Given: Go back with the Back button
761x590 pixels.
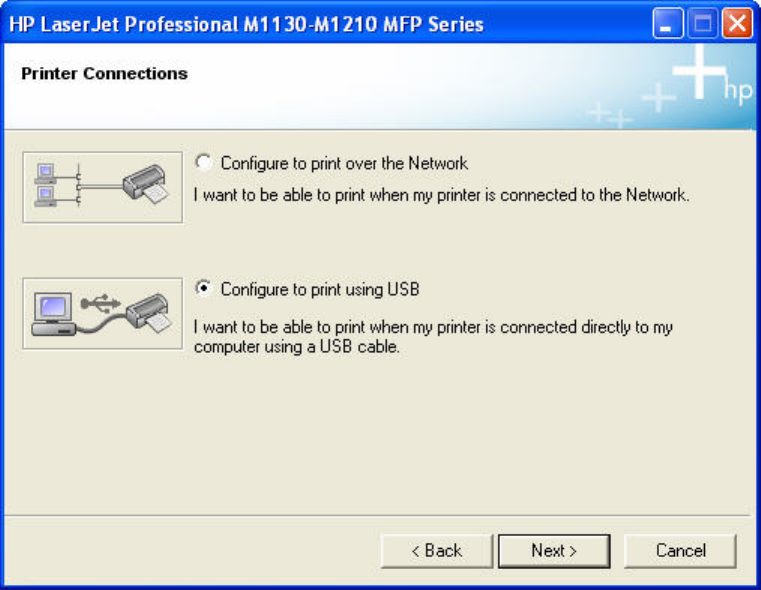Looking at the screenshot, I should pyautogui.click(x=437, y=551).
